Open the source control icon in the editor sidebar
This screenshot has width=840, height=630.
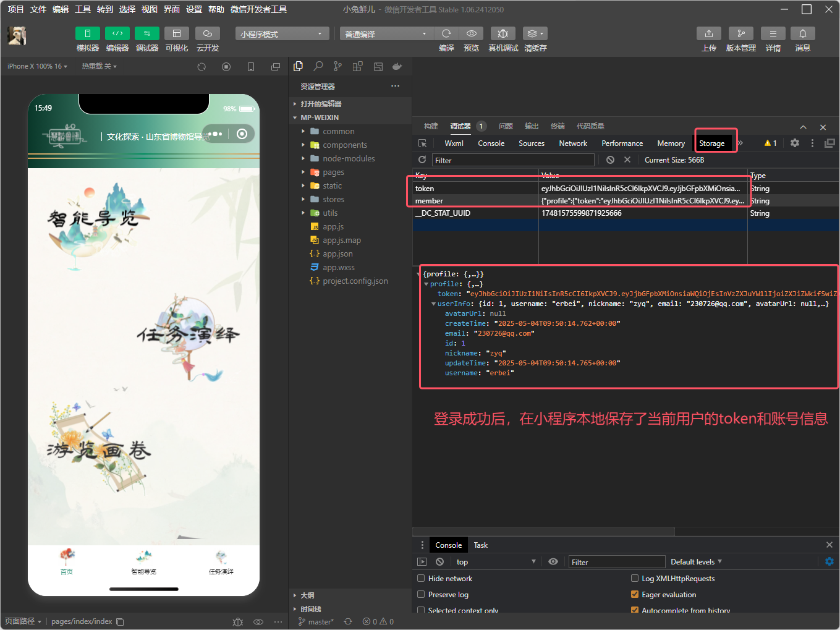pos(337,66)
